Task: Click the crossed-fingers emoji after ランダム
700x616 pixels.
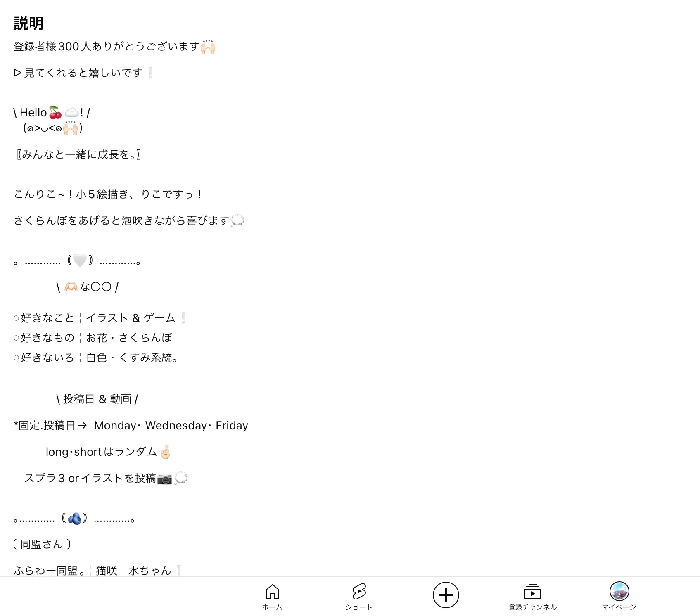Action: pyautogui.click(x=165, y=452)
